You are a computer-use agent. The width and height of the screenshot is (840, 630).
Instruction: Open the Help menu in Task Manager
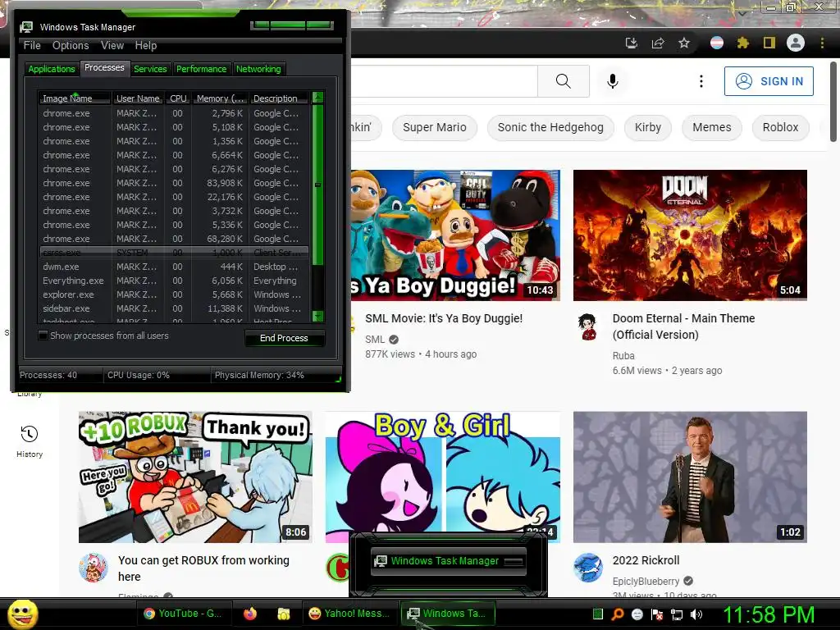146,46
